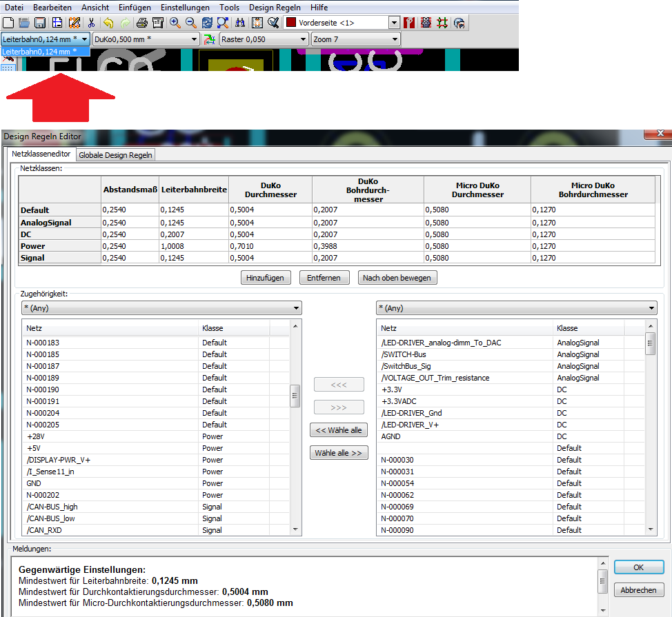Image resolution: width=672 pixels, height=617 pixels.
Task: Open the Einstellungen menu
Action: tap(185, 8)
